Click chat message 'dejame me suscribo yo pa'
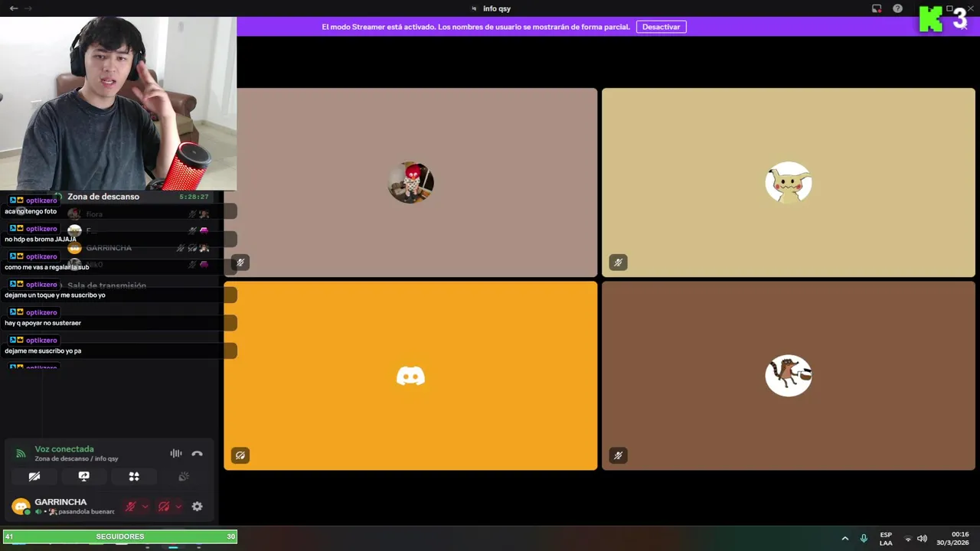Image resolution: width=980 pixels, height=551 pixels. [x=43, y=350]
